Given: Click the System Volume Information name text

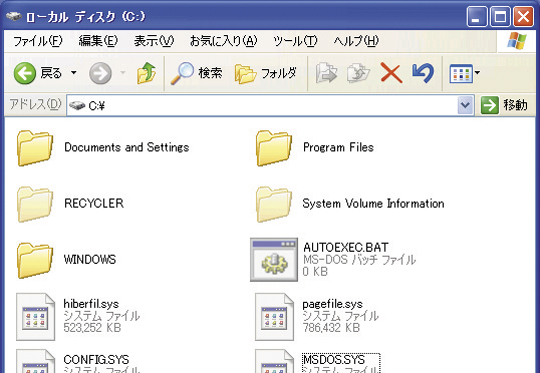Looking at the screenshot, I should (373, 204).
